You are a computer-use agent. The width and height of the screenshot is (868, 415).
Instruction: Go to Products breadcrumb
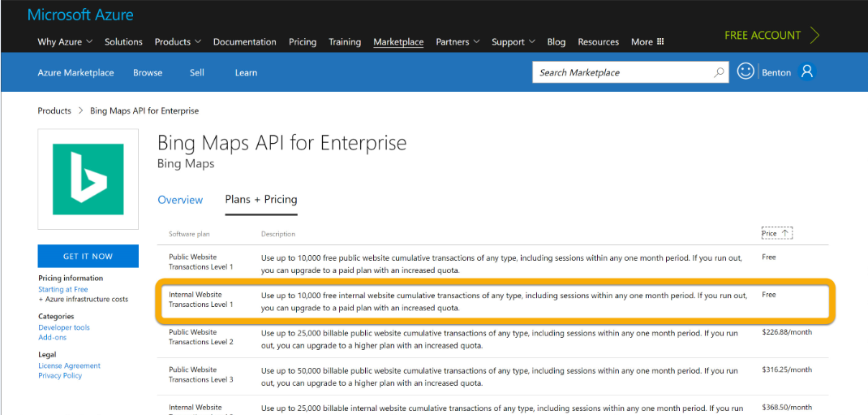pyautogui.click(x=54, y=110)
